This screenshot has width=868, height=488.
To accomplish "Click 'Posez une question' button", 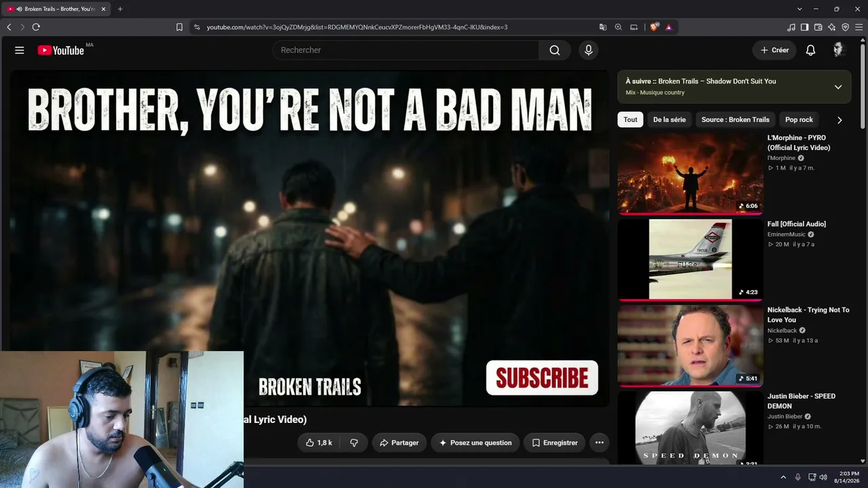I will (475, 443).
